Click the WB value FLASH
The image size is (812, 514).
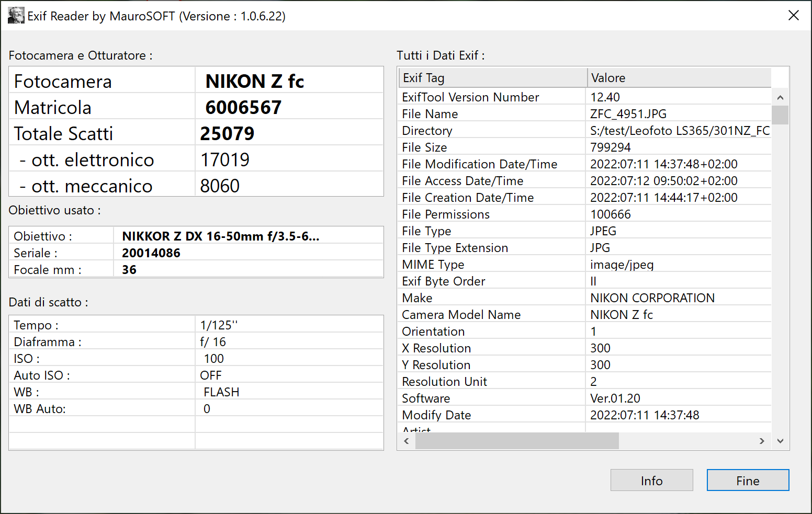pos(221,392)
